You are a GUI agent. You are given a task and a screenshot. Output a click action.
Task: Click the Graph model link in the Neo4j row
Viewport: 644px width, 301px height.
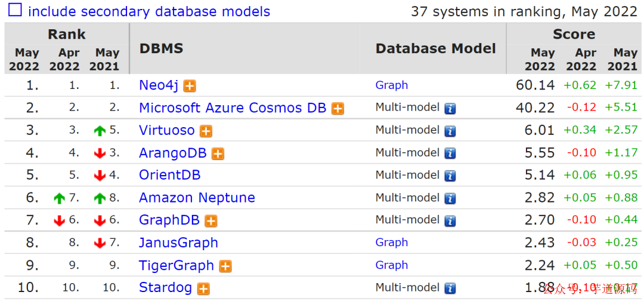(392, 85)
